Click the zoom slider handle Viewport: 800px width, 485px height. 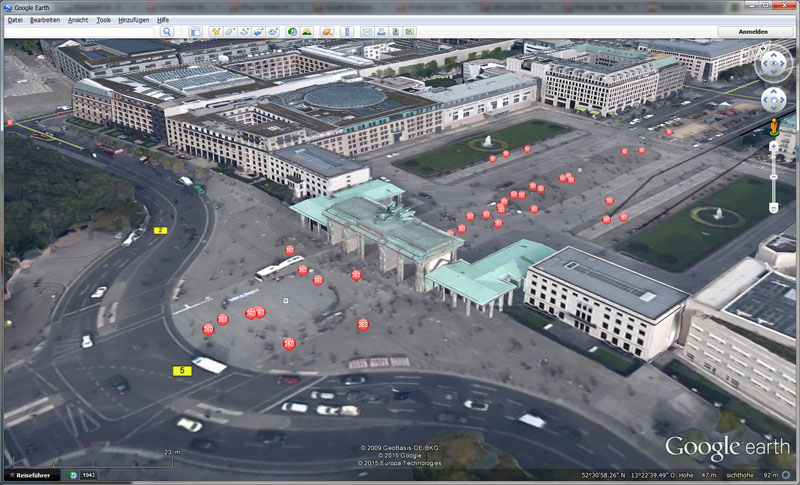click(x=773, y=177)
